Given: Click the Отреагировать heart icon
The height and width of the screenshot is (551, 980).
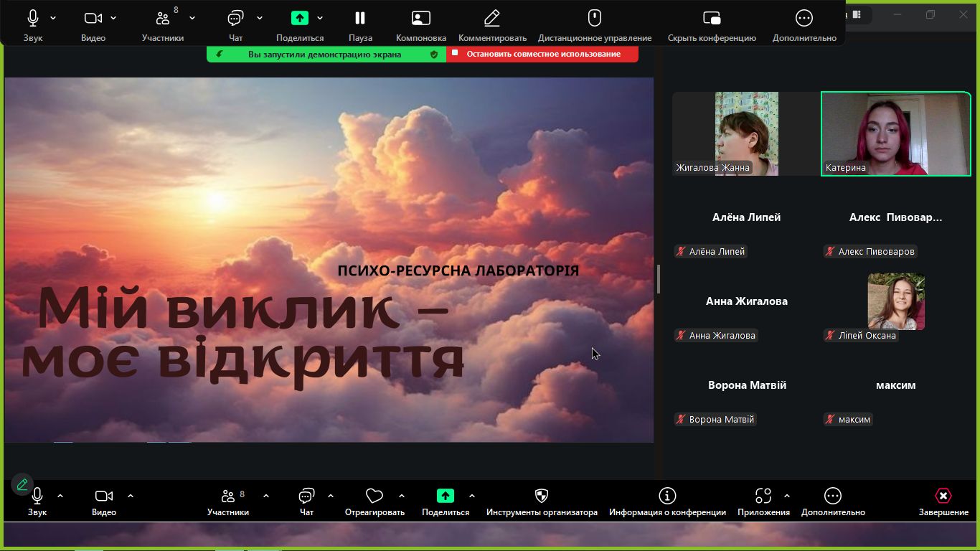Looking at the screenshot, I should 374,496.
